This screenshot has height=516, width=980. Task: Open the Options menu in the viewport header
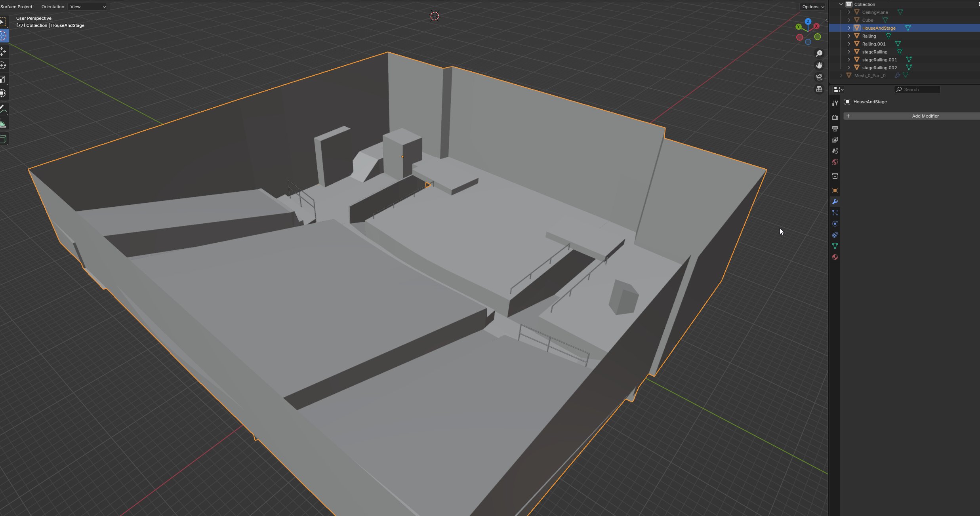[812, 7]
